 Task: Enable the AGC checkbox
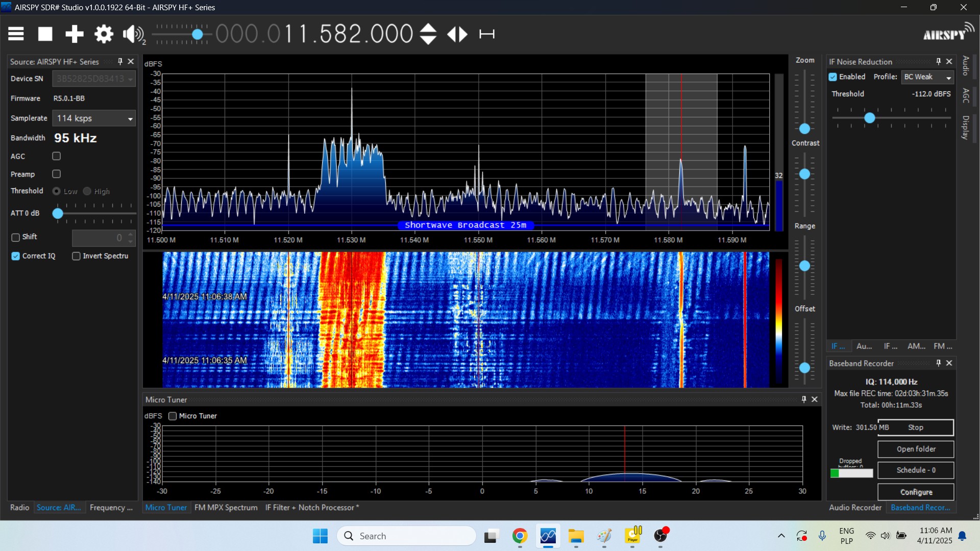click(57, 156)
